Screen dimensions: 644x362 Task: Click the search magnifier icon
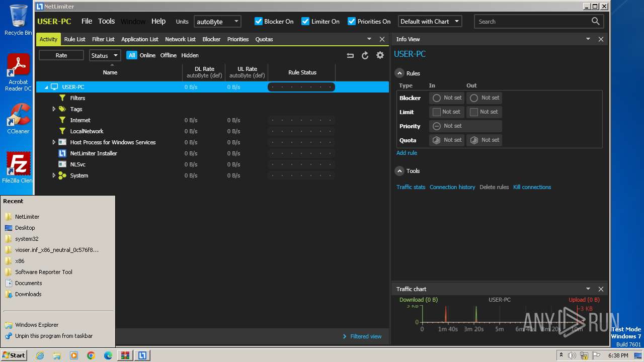tap(595, 21)
